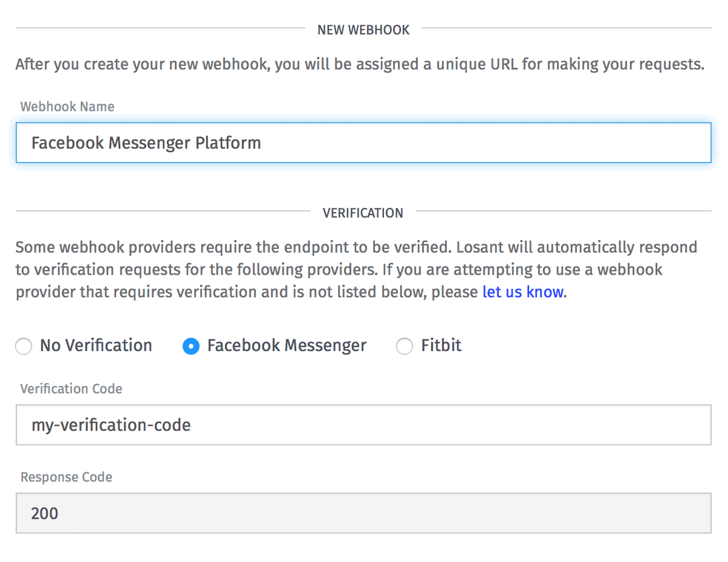This screenshot has width=728, height=562.
Task: Click the Response Code field showing 200
Action: (363, 513)
